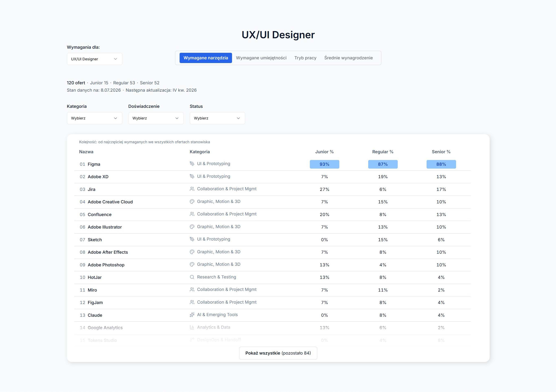This screenshot has height=392, width=556.
Task: Click palette icon in Adobe After Effects row
Action: (x=192, y=252)
